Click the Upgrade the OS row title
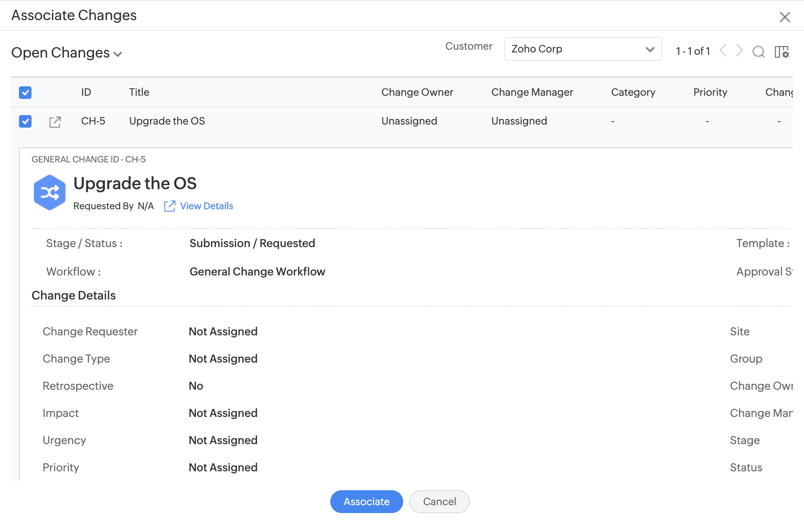This screenshot has height=532, width=804. [167, 121]
